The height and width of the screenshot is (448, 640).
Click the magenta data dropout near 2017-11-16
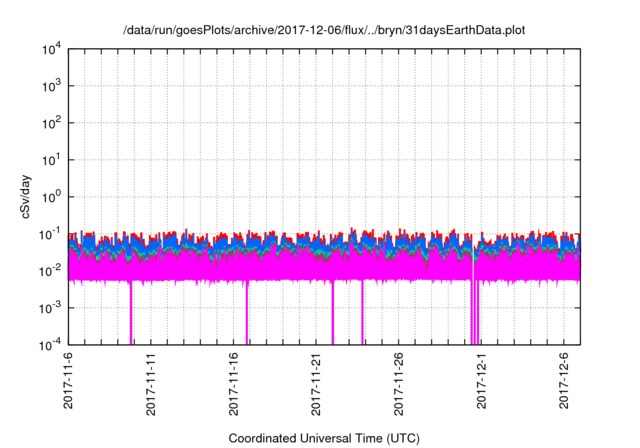[x=247, y=313]
